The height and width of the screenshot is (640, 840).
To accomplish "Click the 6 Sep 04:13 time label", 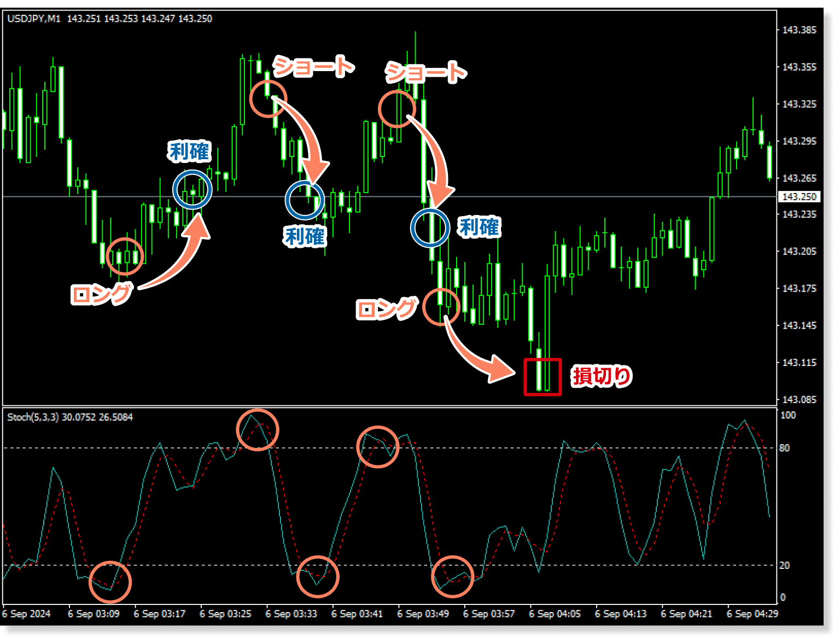I will pos(621,614).
